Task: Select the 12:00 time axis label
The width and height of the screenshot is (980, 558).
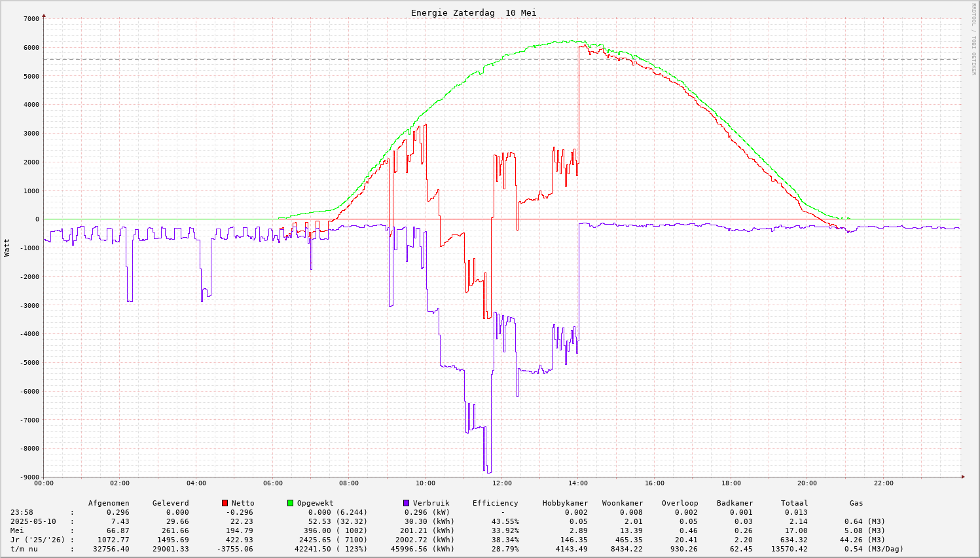Action: point(502,483)
